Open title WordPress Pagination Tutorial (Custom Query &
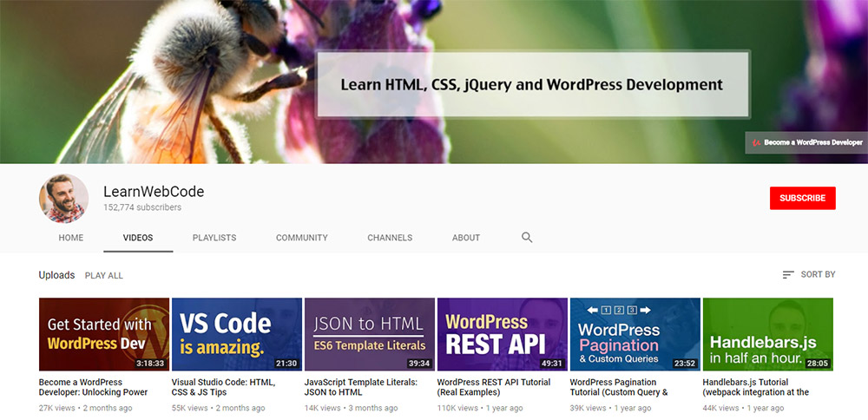This screenshot has height=420, width=868. click(x=619, y=387)
